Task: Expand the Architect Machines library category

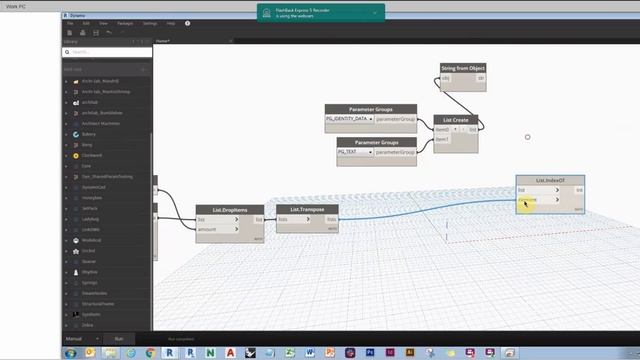Action: pos(67,124)
